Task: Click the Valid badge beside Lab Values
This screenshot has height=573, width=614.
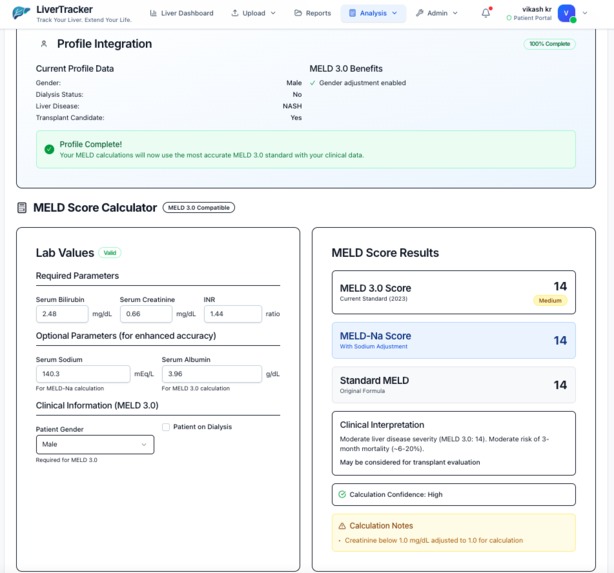Action: (110, 253)
